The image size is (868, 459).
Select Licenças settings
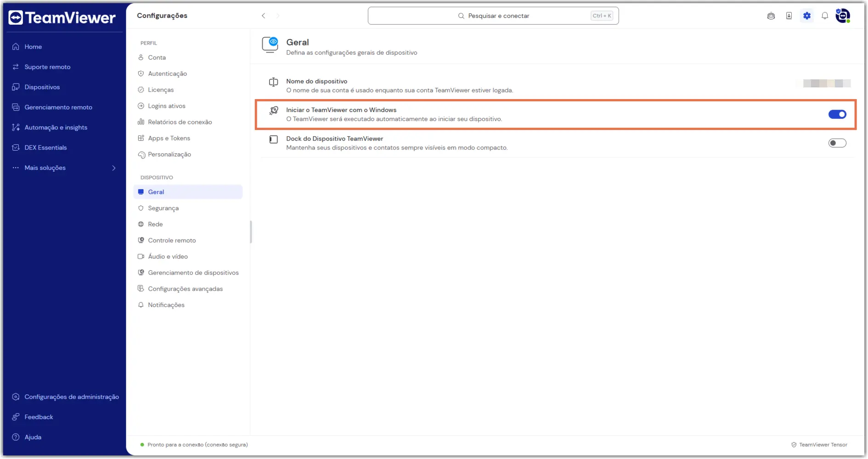click(161, 90)
